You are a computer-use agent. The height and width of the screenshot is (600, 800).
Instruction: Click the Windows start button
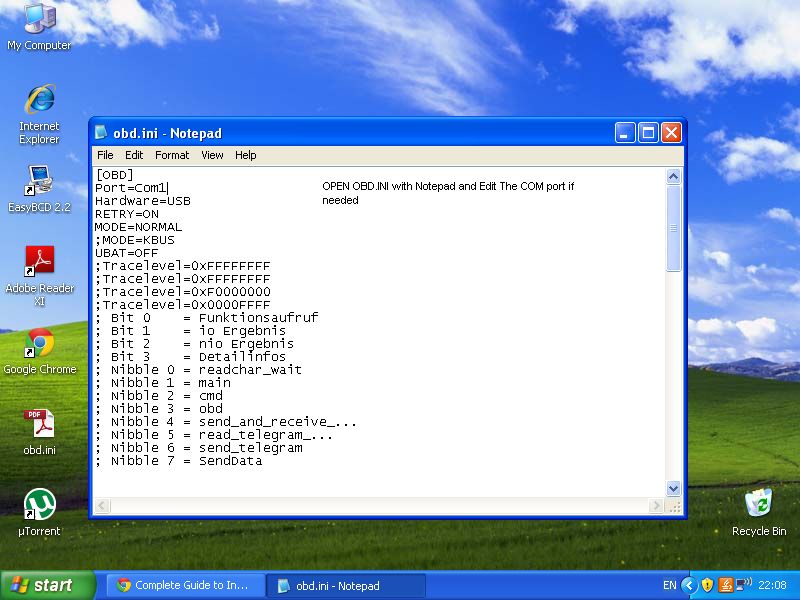(47, 586)
